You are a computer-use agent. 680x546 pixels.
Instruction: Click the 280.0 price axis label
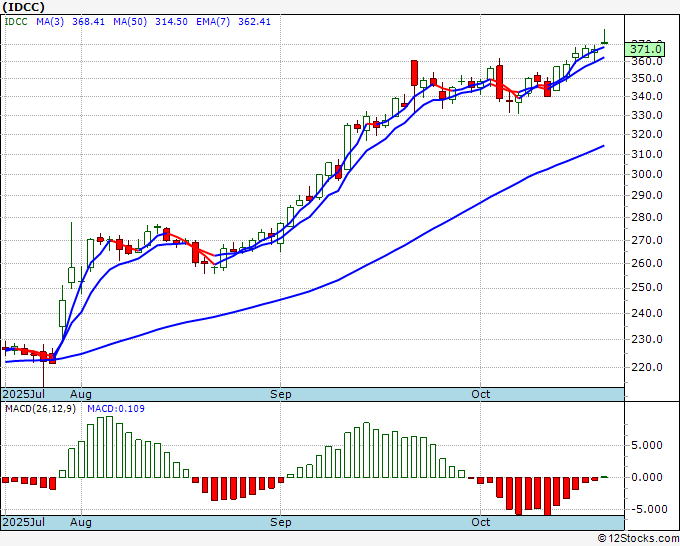(646, 217)
